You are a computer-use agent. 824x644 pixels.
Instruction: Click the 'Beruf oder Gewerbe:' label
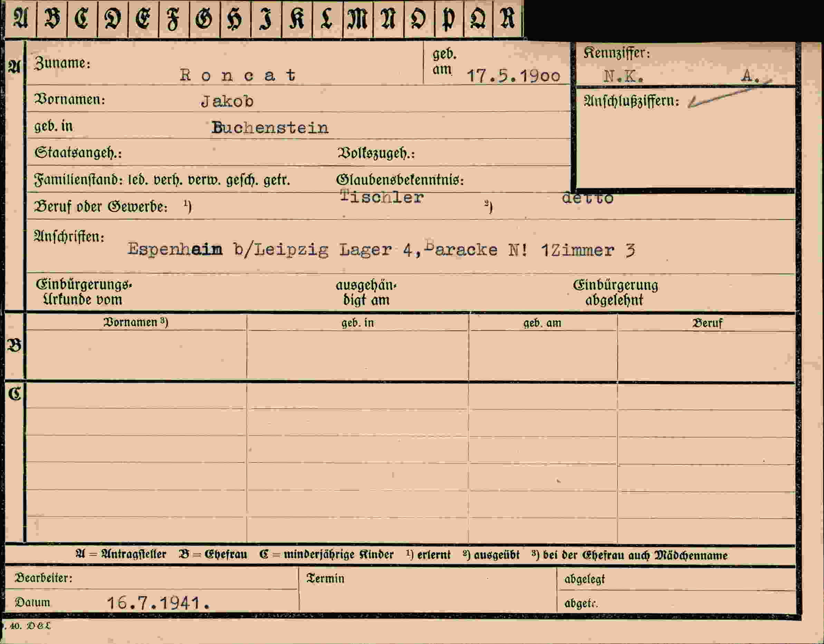tap(101, 207)
